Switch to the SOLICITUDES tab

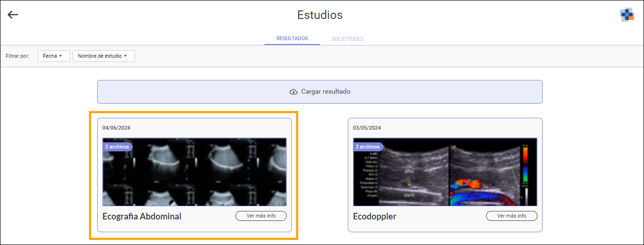(x=347, y=39)
